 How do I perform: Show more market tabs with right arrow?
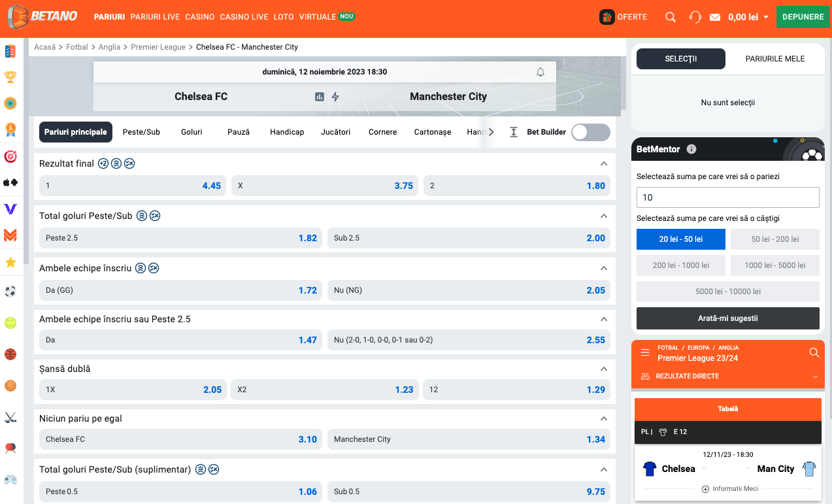click(491, 132)
